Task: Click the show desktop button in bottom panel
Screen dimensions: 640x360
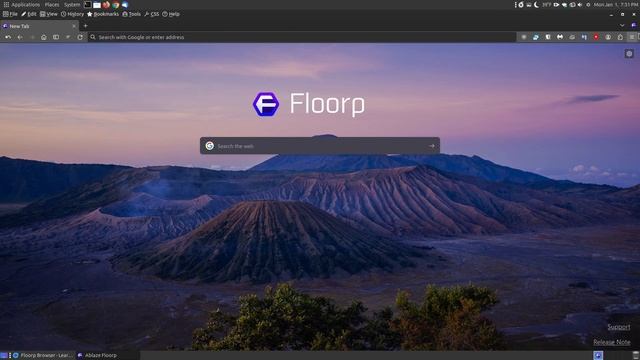Action: 4,355
